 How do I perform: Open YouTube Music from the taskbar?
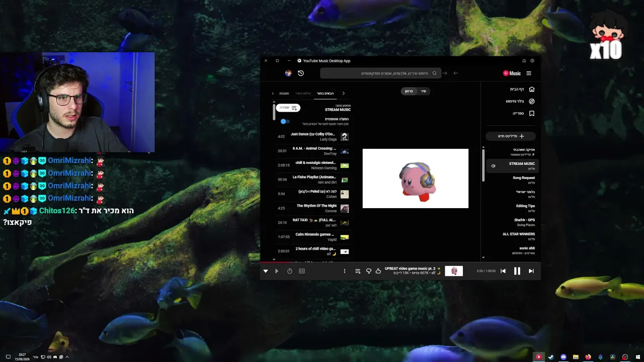click(539, 357)
